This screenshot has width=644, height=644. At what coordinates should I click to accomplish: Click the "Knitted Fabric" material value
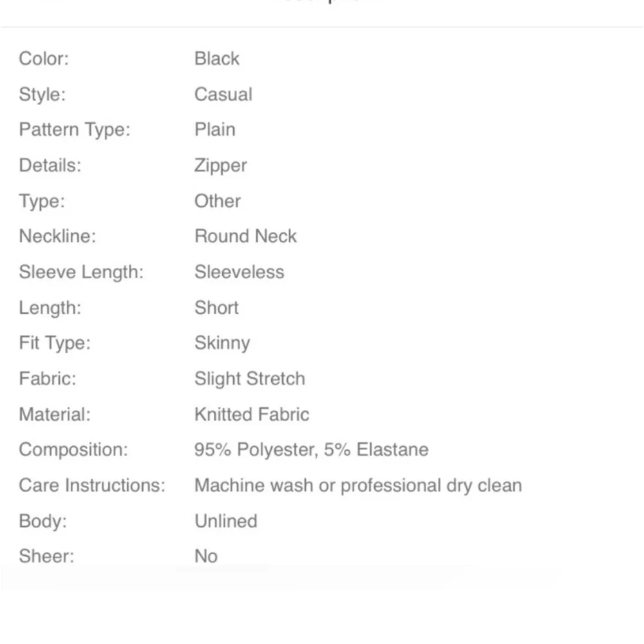pyautogui.click(x=251, y=414)
